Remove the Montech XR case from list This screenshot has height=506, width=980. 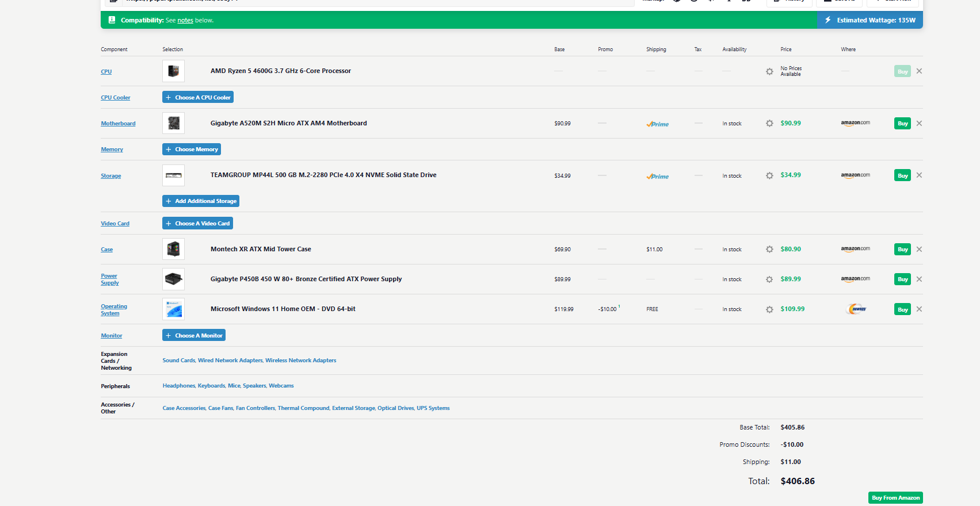[x=919, y=249]
